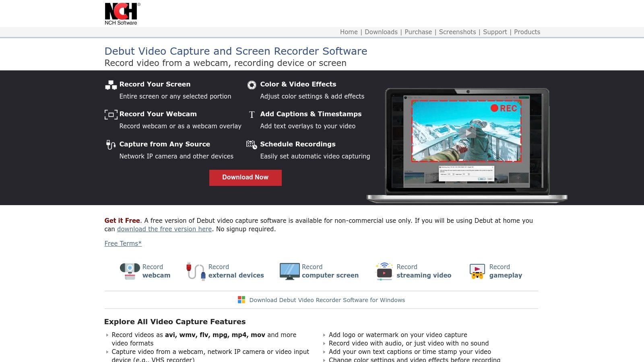
Task: Open the free version download link
Action: tap(164, 229)
